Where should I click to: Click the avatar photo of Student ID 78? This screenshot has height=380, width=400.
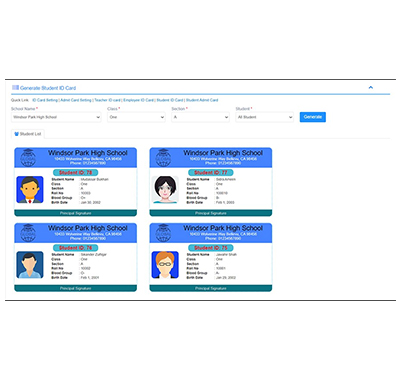pyautogui.click(x=30, y=190)
